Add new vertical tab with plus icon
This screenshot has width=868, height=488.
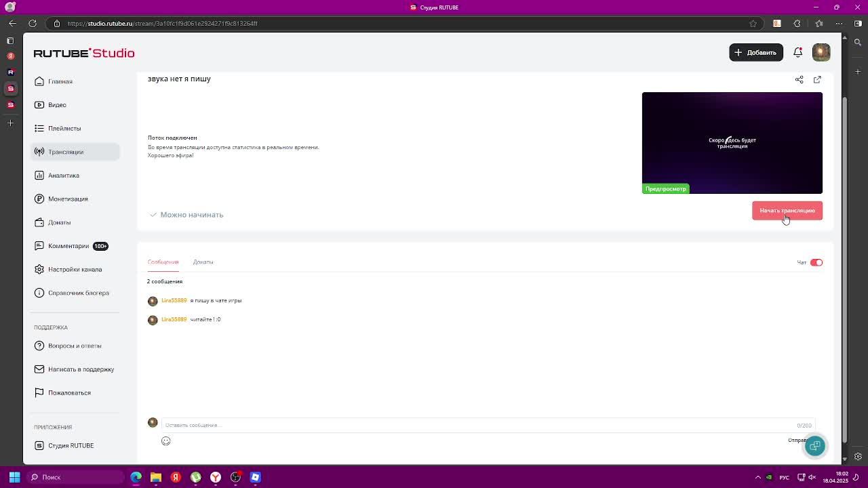point(10,123)
